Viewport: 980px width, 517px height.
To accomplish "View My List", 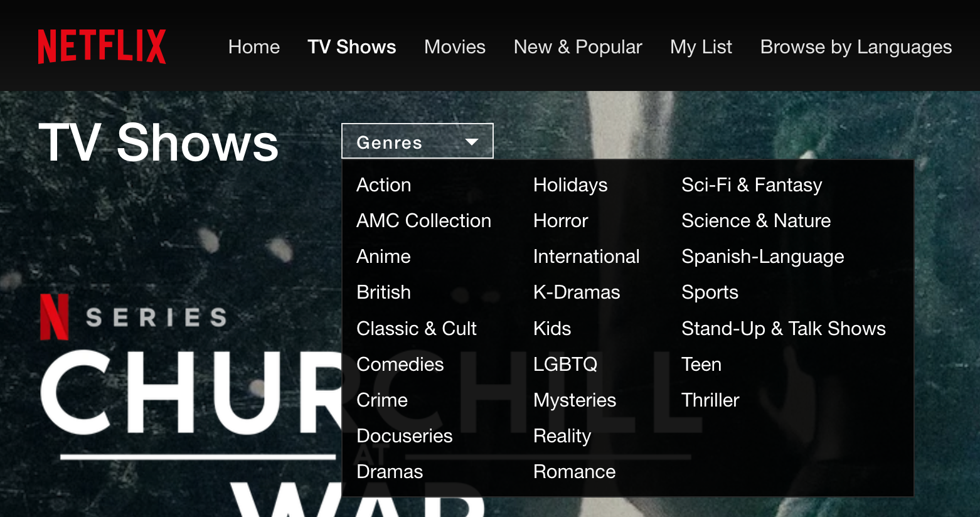I will pyautogui.click(x=701, y=46).
